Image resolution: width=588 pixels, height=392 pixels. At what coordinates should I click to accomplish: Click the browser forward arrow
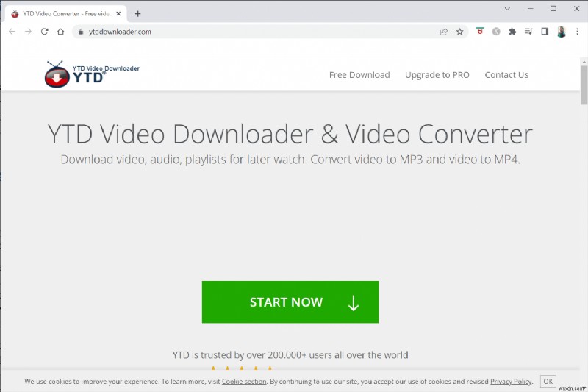tap(28, 32)
